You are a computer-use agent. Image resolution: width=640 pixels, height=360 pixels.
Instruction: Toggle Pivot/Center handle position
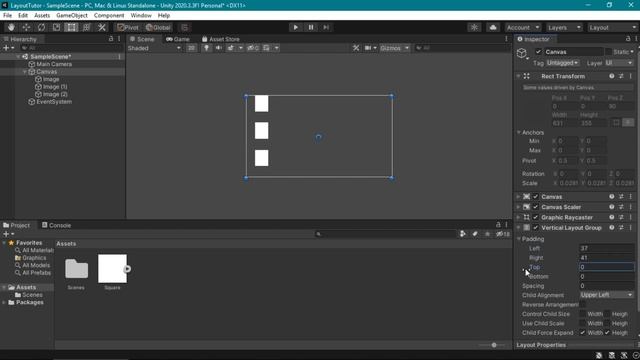(x=128, y=27)
